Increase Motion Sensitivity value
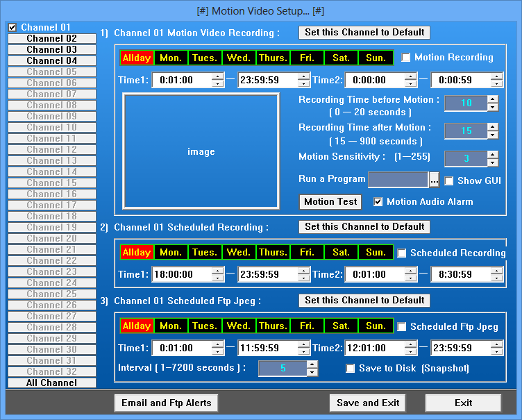Image resolution: width=522 pixels, height=420 pixels. click(x=493, y=155)
